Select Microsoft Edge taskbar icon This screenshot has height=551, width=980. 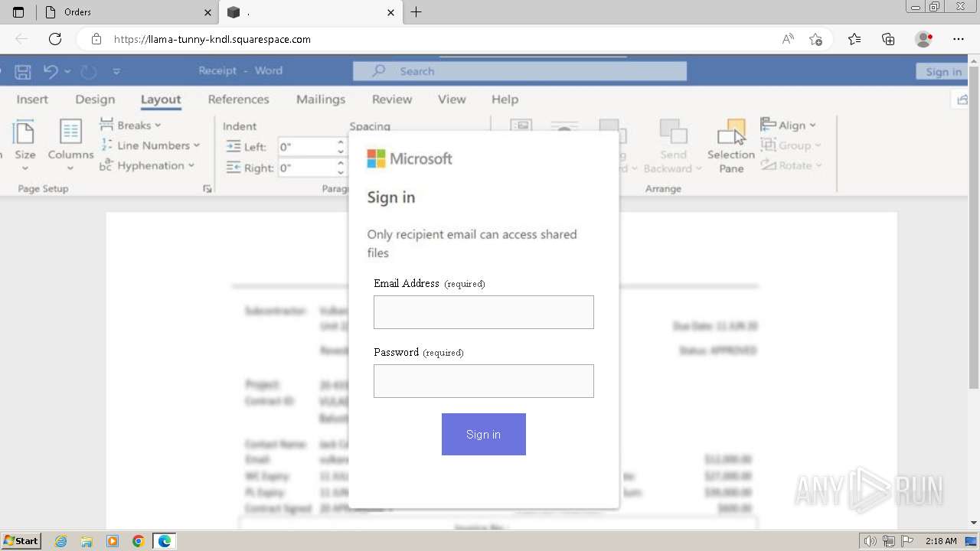(165, 541)
